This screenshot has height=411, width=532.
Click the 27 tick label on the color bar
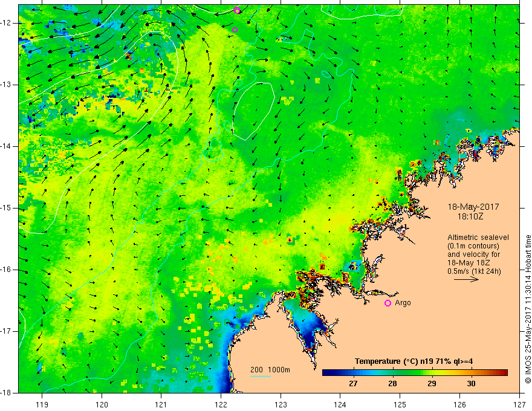coord(353,384)
